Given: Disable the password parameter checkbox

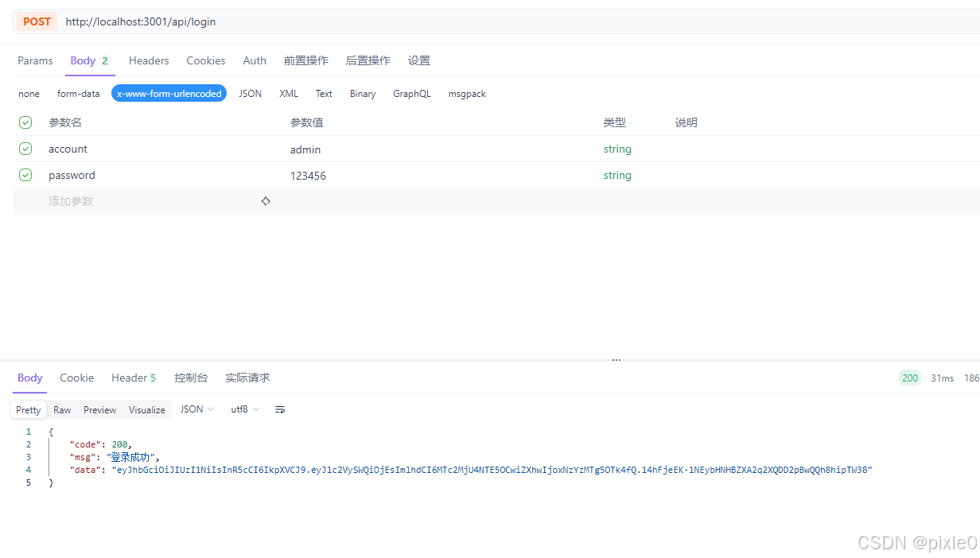Looking at the screenshot, I should click(25, 175).
